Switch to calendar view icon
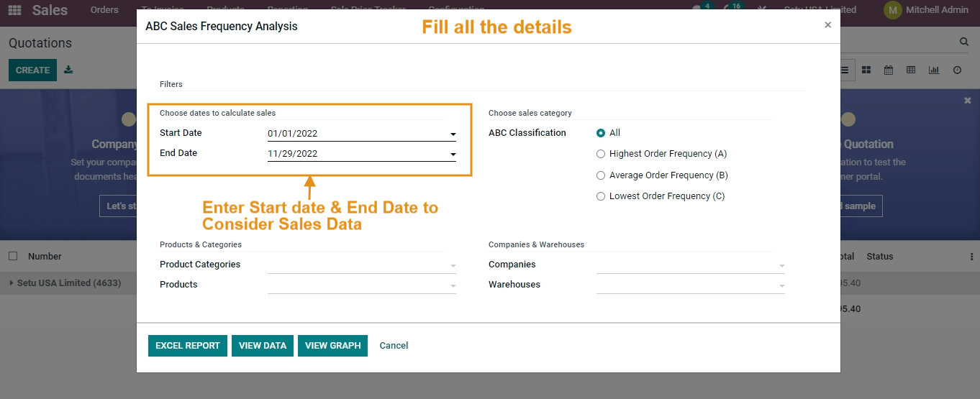 tap(889, 70)
